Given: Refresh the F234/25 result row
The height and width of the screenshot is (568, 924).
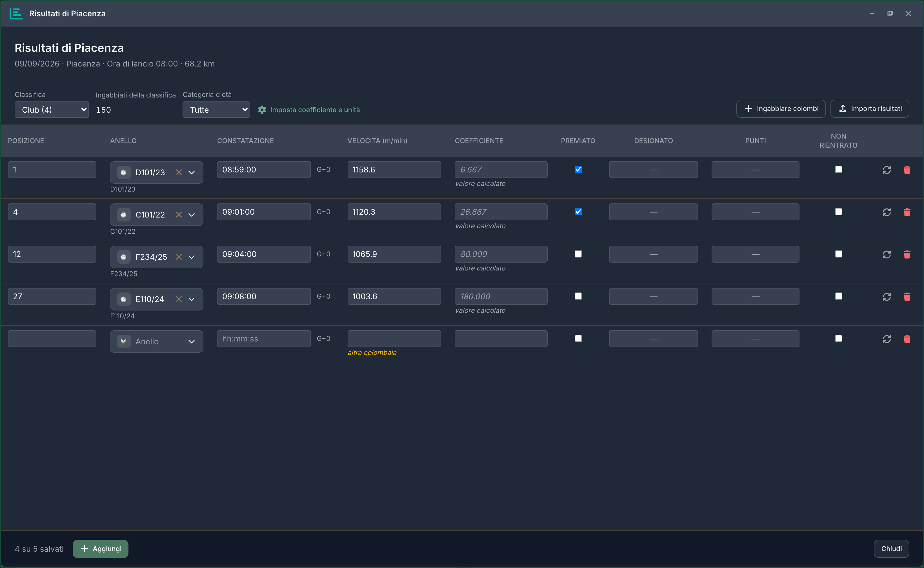Looking at the screenshot, I should coord(887,254).
